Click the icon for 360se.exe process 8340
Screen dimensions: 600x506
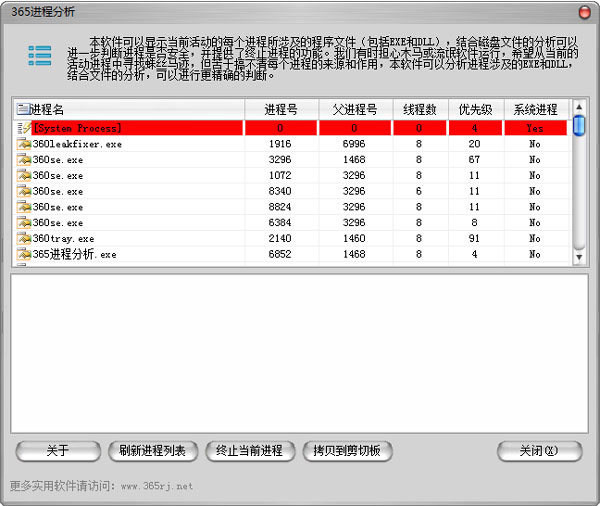[24, 191]
